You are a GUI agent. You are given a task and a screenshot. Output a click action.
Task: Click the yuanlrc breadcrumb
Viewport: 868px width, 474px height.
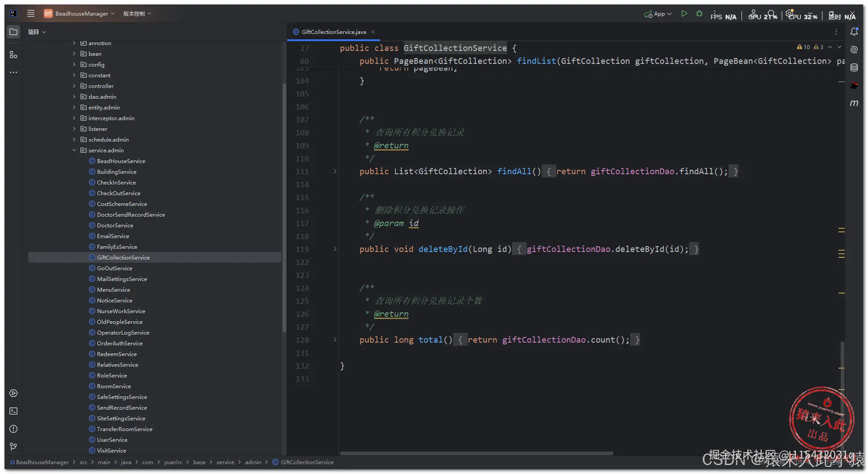click(x=173, y=462)
